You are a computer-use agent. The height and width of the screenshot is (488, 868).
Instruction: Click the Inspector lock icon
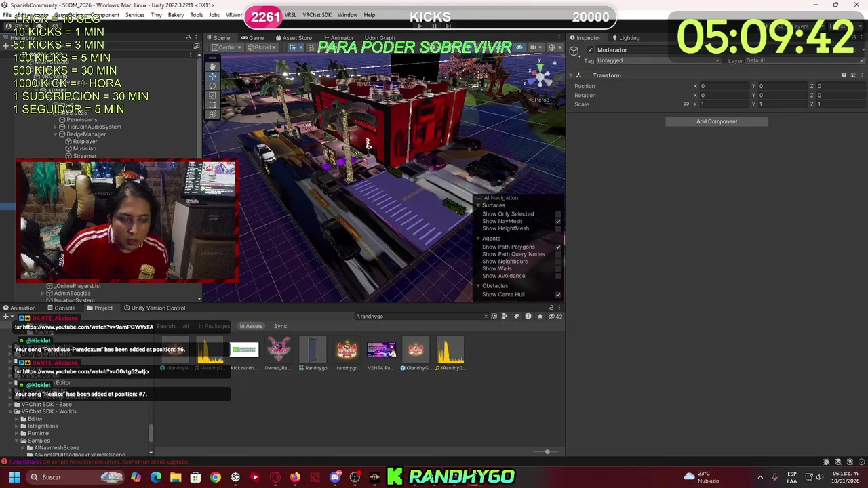pos(853,38)
